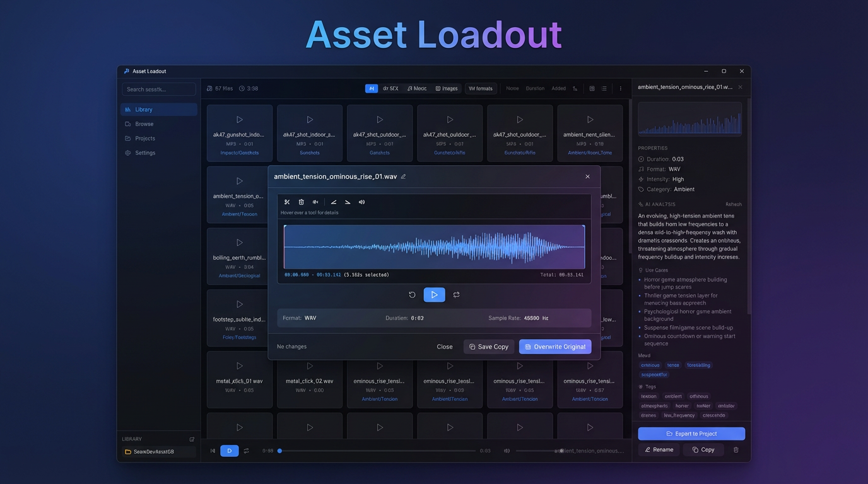Select the silence tool beside the editor trash icon
The width and height of the screenshot is (868, 484).
pos(315,202)
